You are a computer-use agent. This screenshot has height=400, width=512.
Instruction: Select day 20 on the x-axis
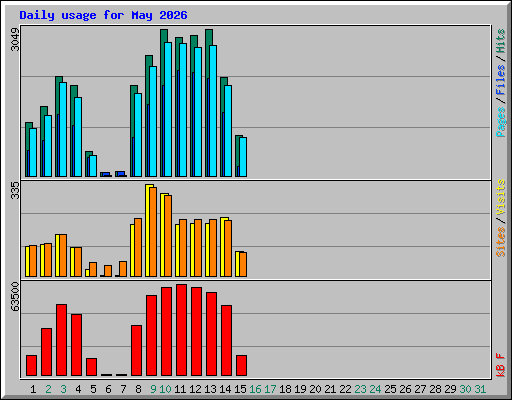click(315, 389)
